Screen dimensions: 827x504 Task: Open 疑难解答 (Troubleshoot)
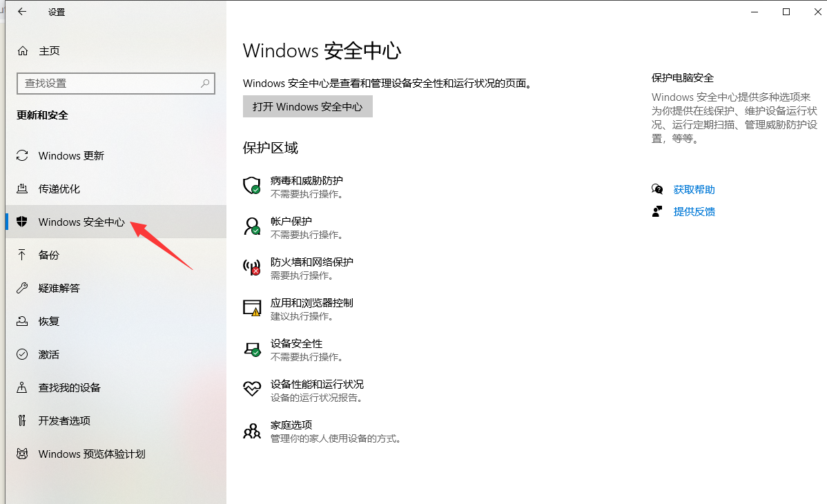57,288
